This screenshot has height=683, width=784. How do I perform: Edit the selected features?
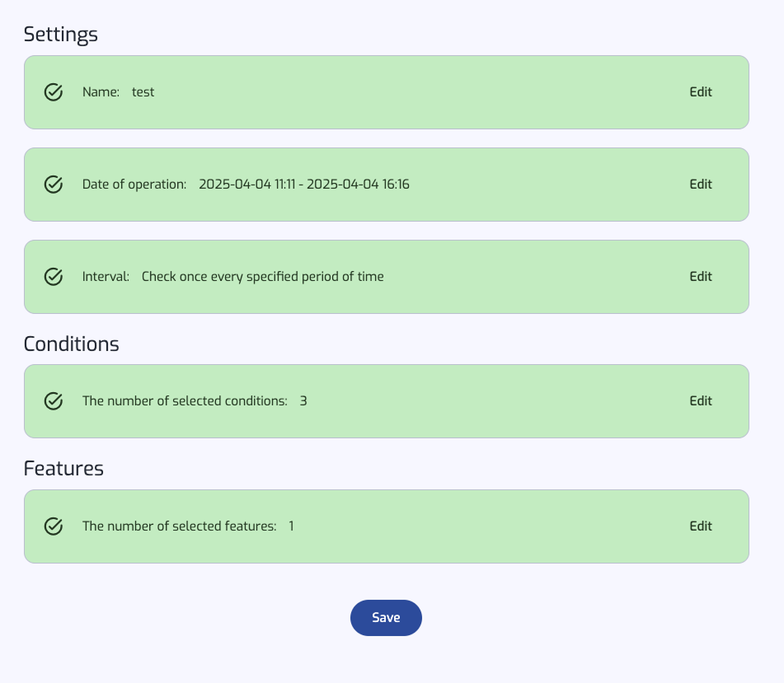[701, 526]
